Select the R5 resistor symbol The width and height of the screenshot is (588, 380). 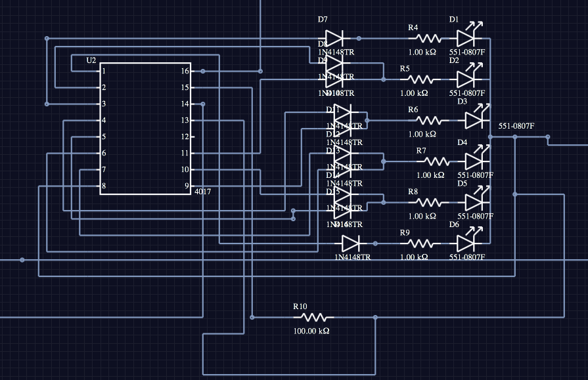tap(420, 79)
